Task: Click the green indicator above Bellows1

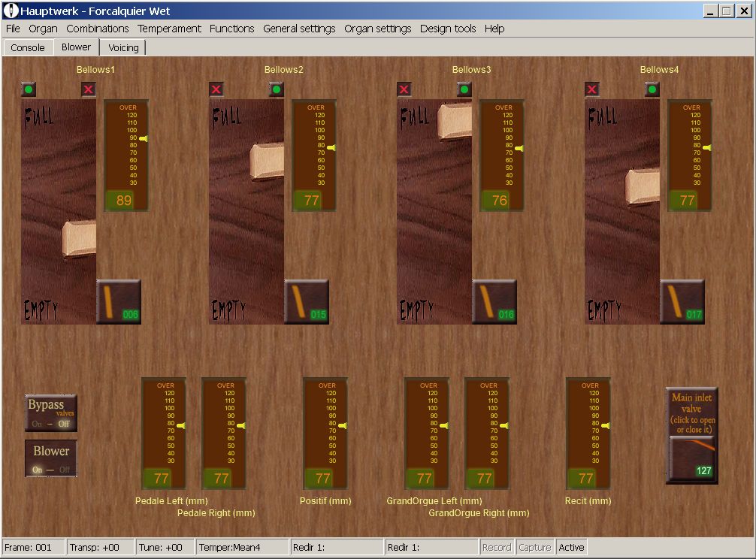Action: click(29, 89)
